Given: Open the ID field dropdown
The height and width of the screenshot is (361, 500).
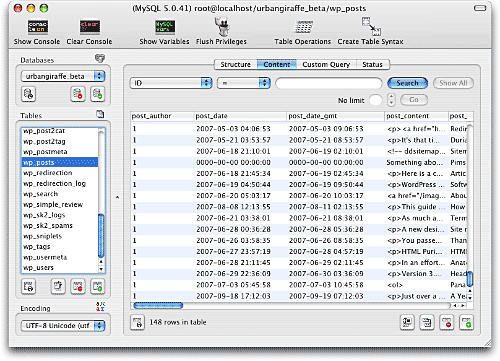Looking at the screenshot, I should click(x=171, y=83).
